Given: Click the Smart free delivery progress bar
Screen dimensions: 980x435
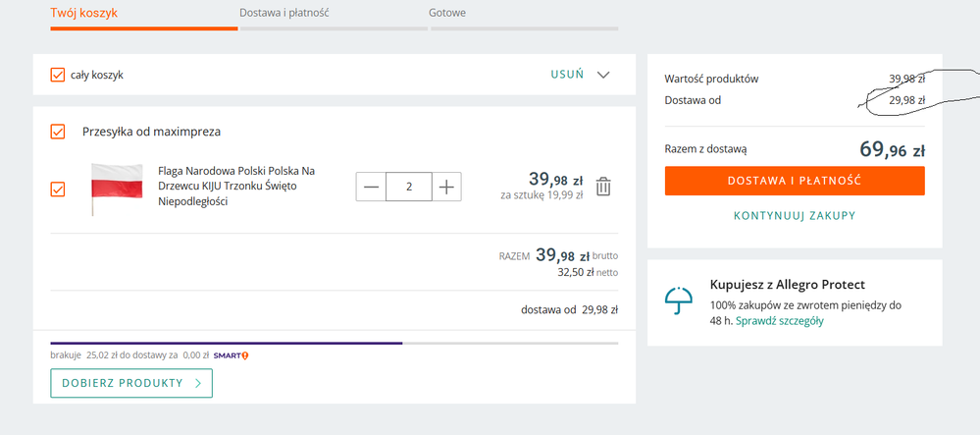Looking at the screenshot, I should (334, 343).
